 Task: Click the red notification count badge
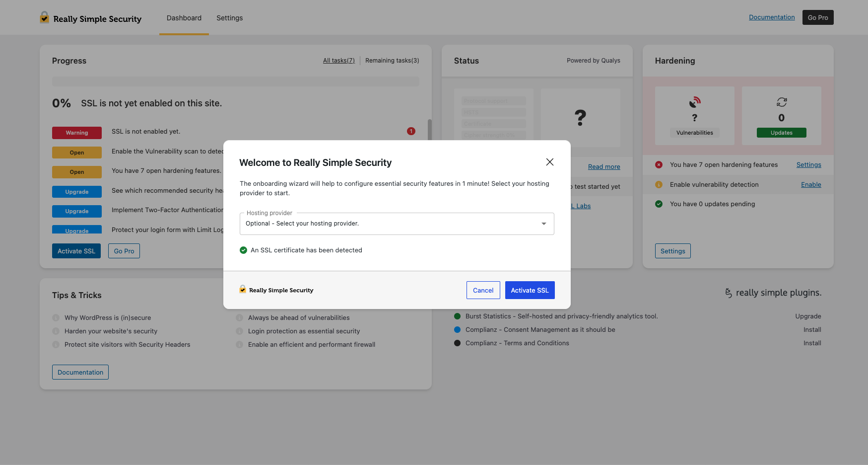[411, 131]
